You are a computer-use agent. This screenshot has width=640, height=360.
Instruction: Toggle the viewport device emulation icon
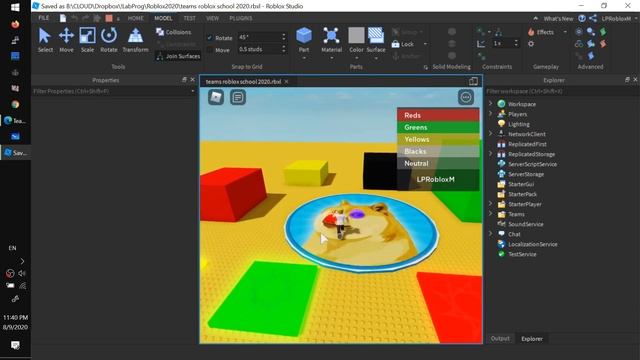coord(473,81)
